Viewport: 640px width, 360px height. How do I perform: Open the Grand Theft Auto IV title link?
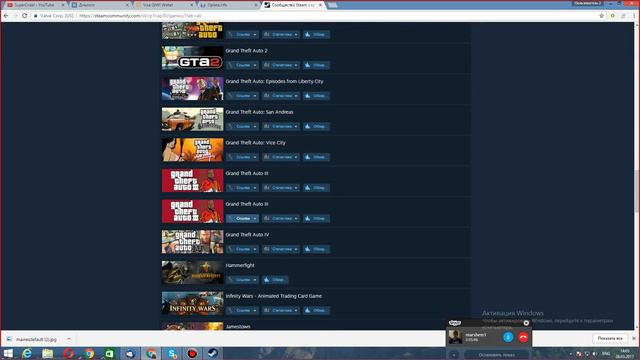point(247,235)
